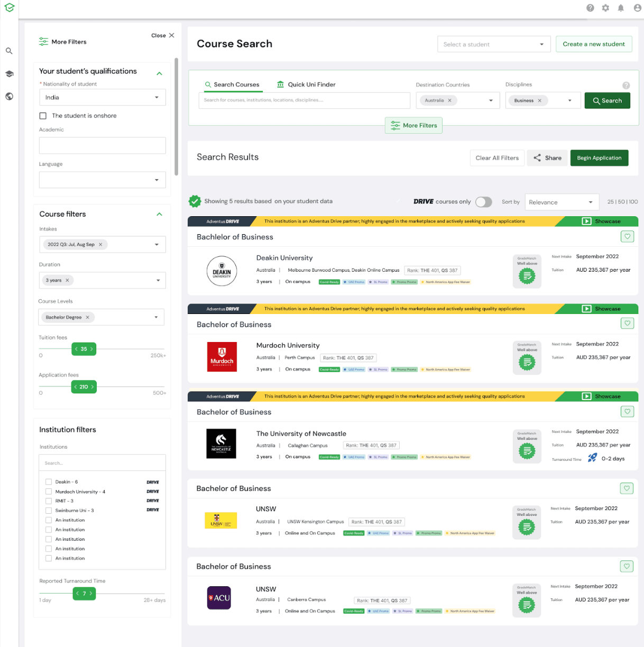Click the search magnifier icon in left sidebar
The width and height of the screenshot is (644, 647).
point(9,51)
